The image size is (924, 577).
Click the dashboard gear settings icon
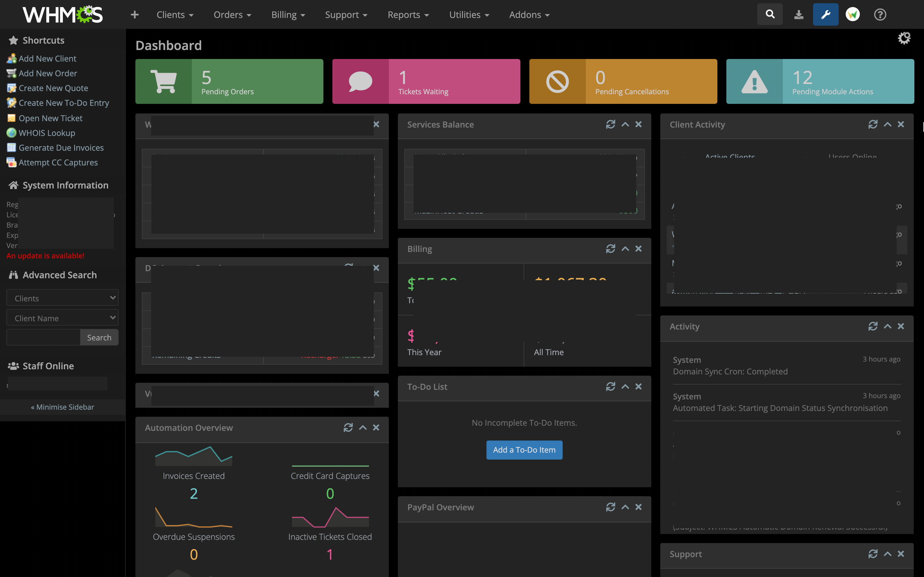pyautogui.click(x=904, y=38)
